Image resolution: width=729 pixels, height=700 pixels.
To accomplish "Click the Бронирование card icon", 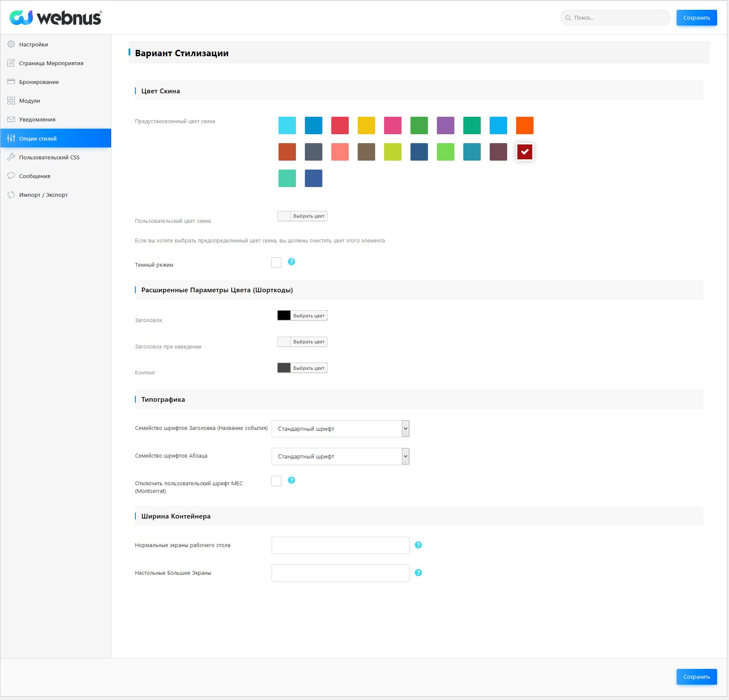I will click(11, 82).
